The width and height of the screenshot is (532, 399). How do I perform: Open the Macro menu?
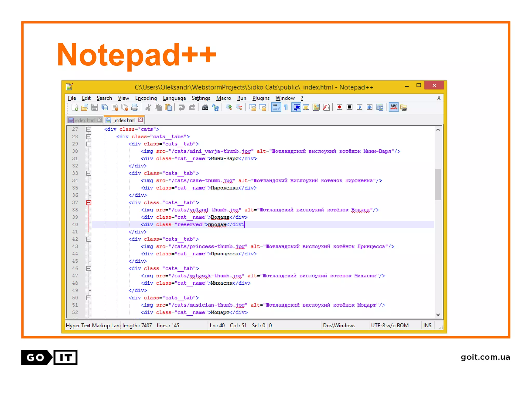coord(223,98)
